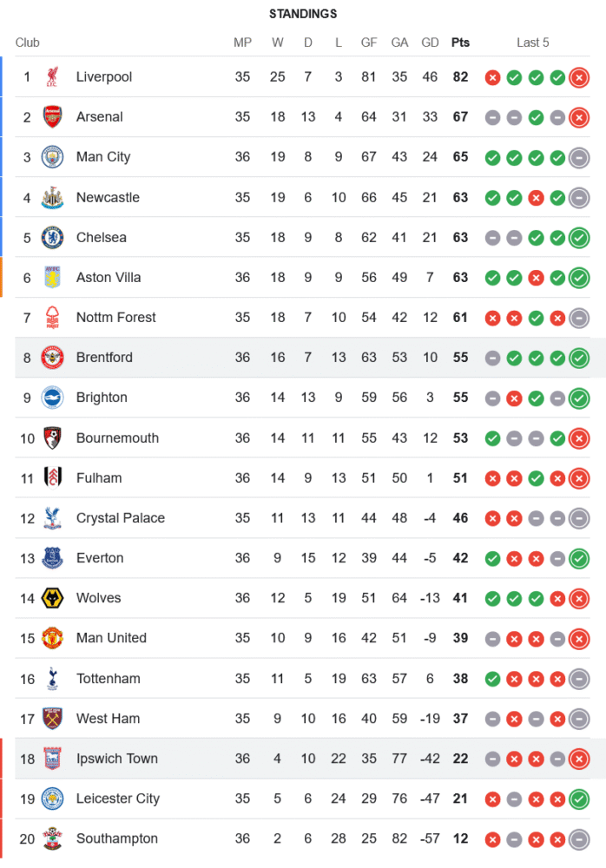Image resolution: width=606 pixels, height=868 pixels.
Task: Click the Everton club crest
Action: point(53,558)
